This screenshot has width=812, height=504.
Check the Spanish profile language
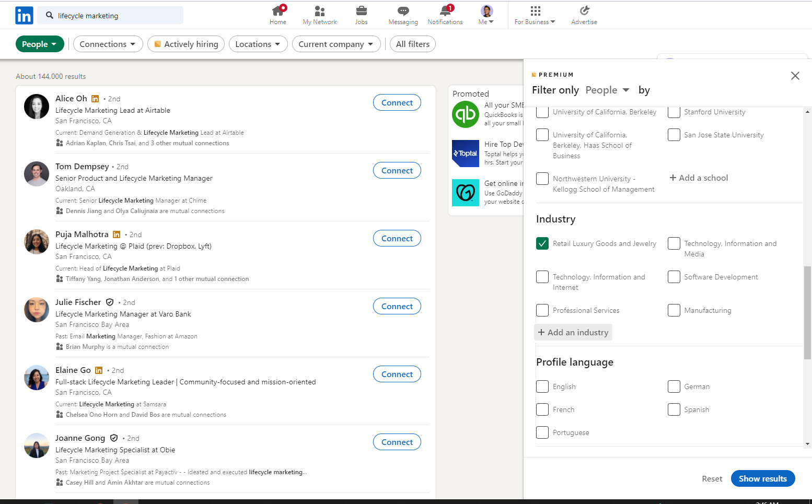[674, 409]
